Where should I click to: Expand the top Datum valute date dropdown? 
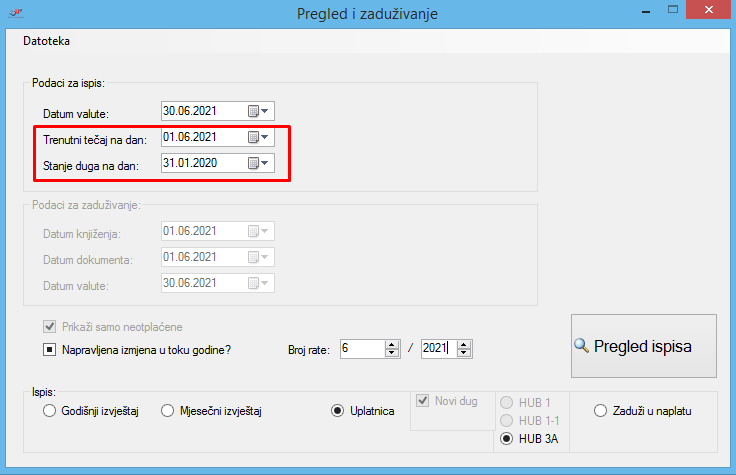(x=266, y=111)
